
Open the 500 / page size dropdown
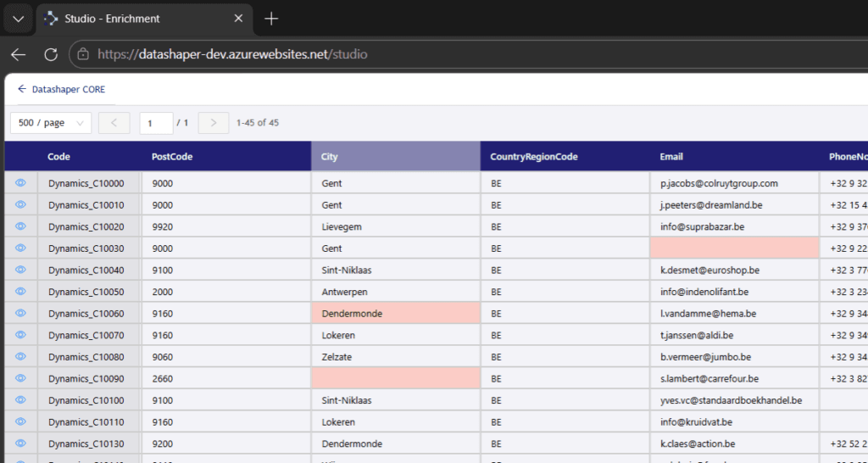click(51, 123)
